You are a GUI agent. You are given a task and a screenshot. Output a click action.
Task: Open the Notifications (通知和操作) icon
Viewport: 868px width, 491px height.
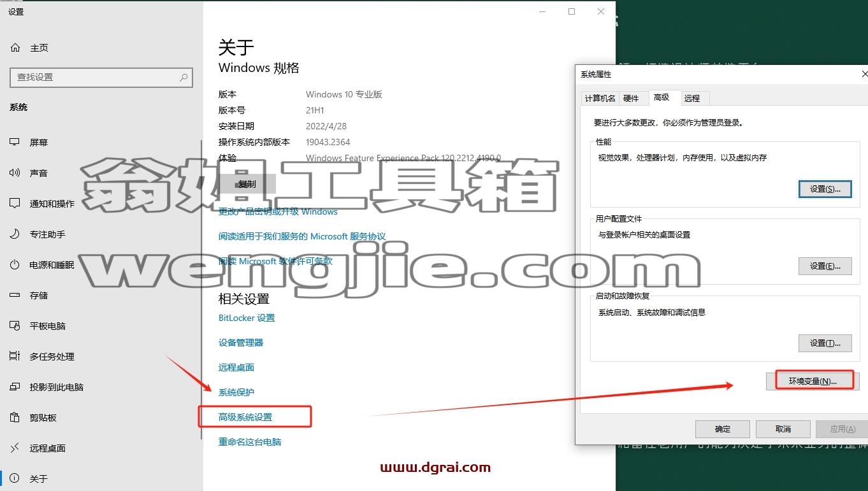pos(15,203)
